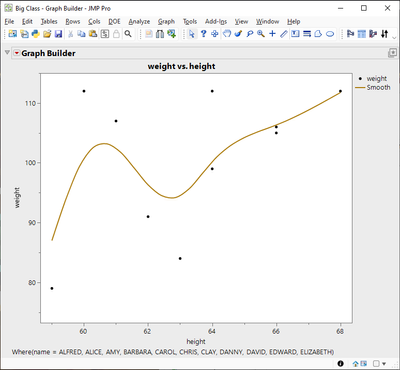Click the Cut scissors icon
The height and width of the screenshot is (370, 400).
pos(71,34)
